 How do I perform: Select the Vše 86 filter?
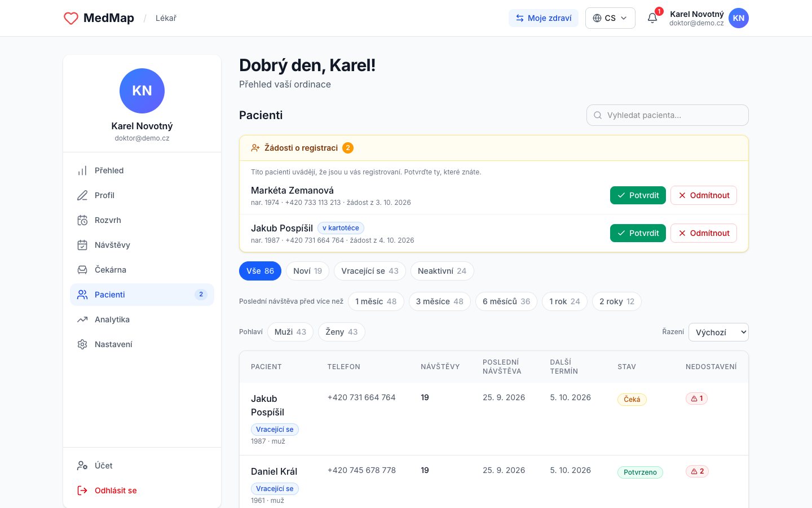pyautogui.click(x=260, y=271)
